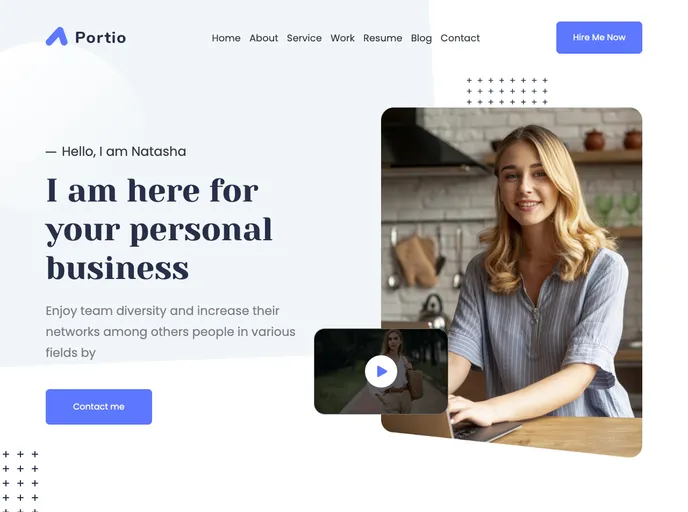Click the 'Enjoy team diversity' paragraph
688x512 pixels.
tap(170, 332)
